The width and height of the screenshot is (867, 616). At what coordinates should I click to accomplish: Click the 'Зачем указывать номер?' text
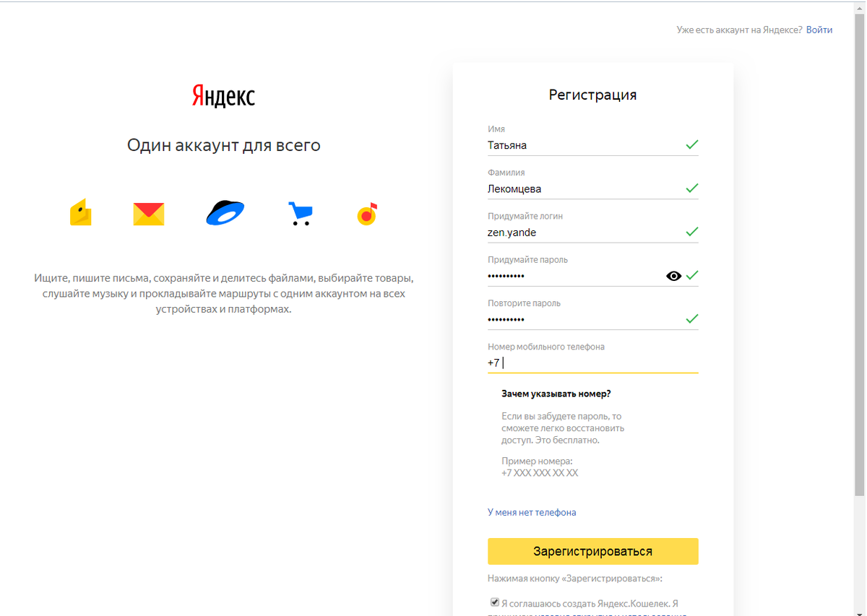tap(556, 394)
